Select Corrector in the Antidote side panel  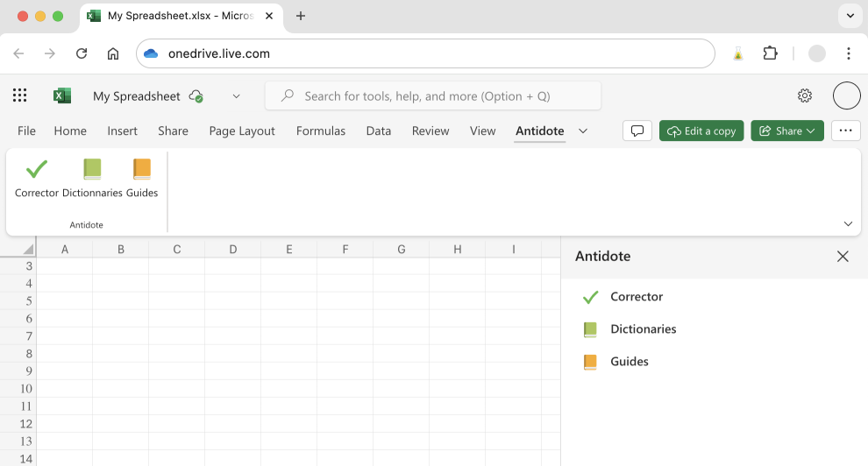(x=636, y=297)
